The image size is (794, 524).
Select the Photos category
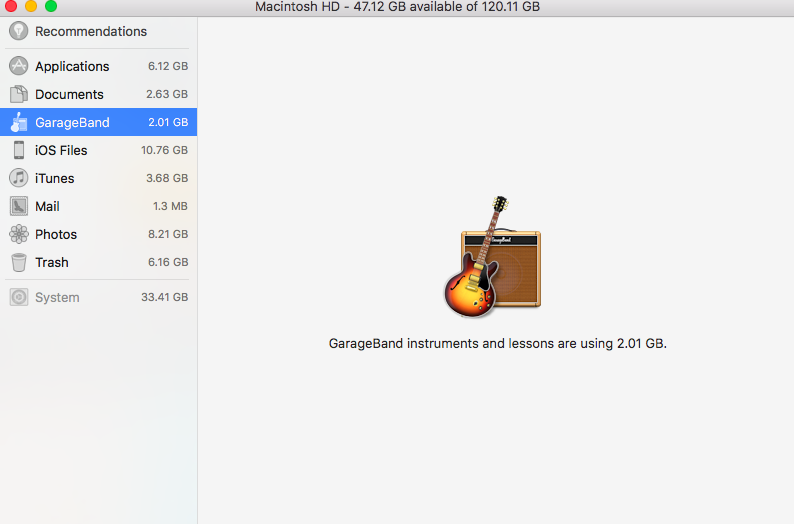click(56, 234)
